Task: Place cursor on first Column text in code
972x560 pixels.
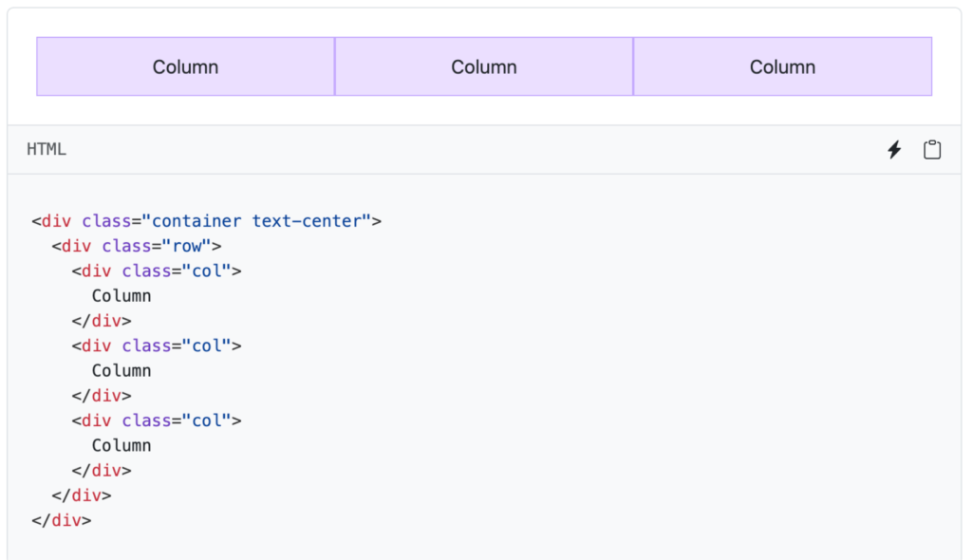Action: 121,296
